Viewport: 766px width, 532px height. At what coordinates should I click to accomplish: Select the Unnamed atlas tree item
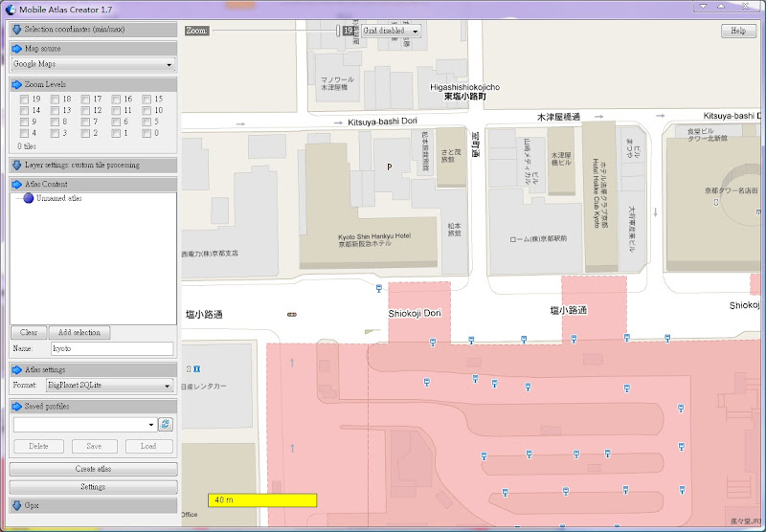[58, 198]
